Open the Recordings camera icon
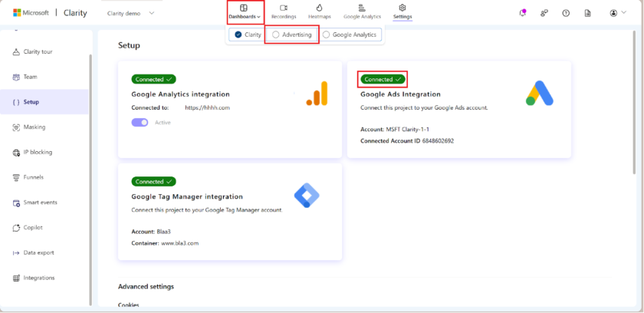This screenshot has width=644, height=313. pyautogui.click(x=283, y=8)
